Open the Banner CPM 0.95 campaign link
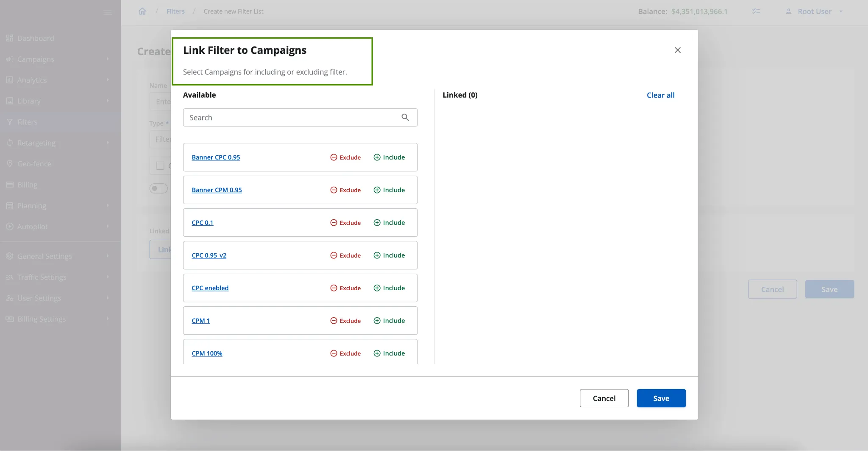The width and height of the screenshot is (868, 451). (217, 190)
